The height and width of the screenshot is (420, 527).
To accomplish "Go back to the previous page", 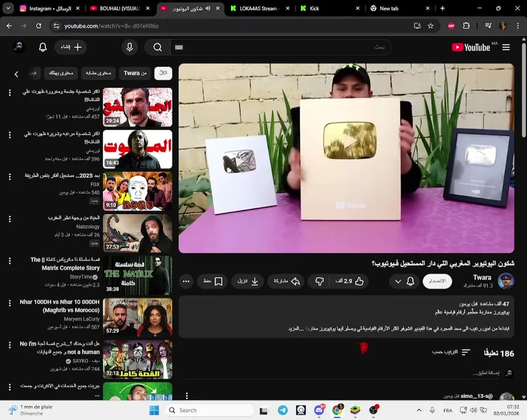I will [9, 26].
